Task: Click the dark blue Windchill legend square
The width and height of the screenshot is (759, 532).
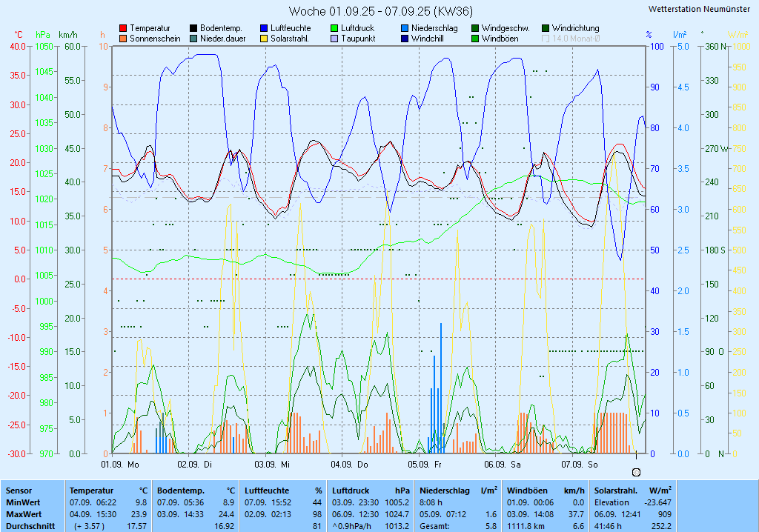Action: pyautogui.click(x=405, y=39)
